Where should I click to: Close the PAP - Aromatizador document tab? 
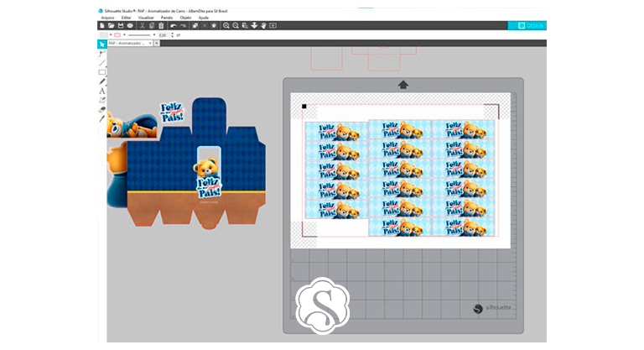(x=150, y=43)
